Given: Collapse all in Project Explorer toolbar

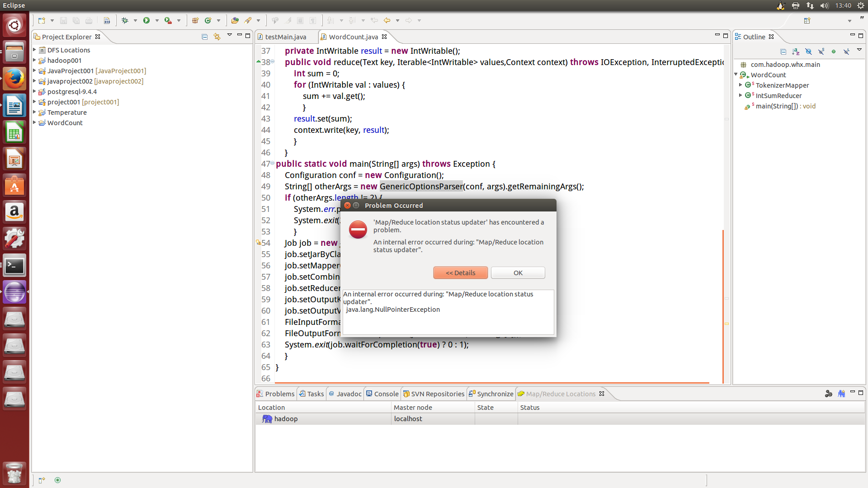Looking at the screenshot, I should pyautogui.click(x=204, y=37).
